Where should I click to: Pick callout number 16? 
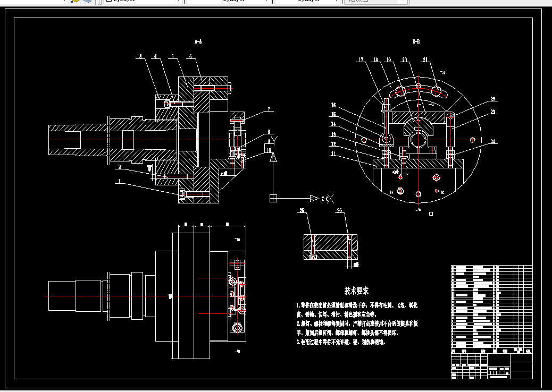tap(333, 105)
